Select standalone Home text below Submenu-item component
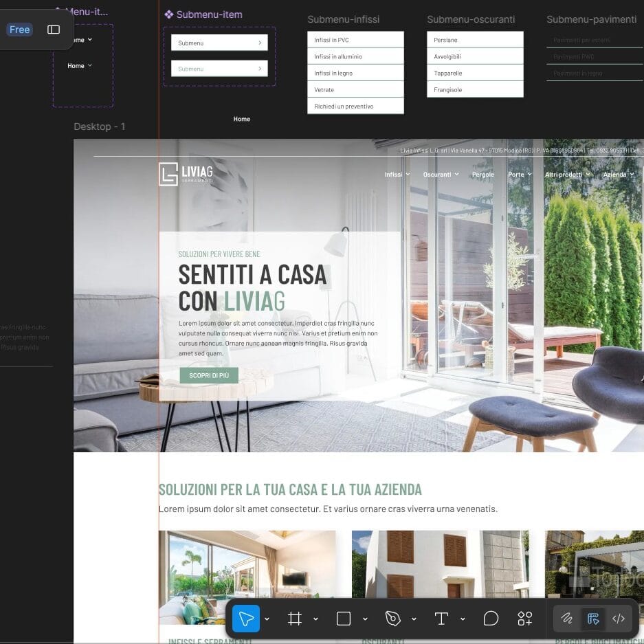This screenshot has width=644, height=644. coord(241,119)
